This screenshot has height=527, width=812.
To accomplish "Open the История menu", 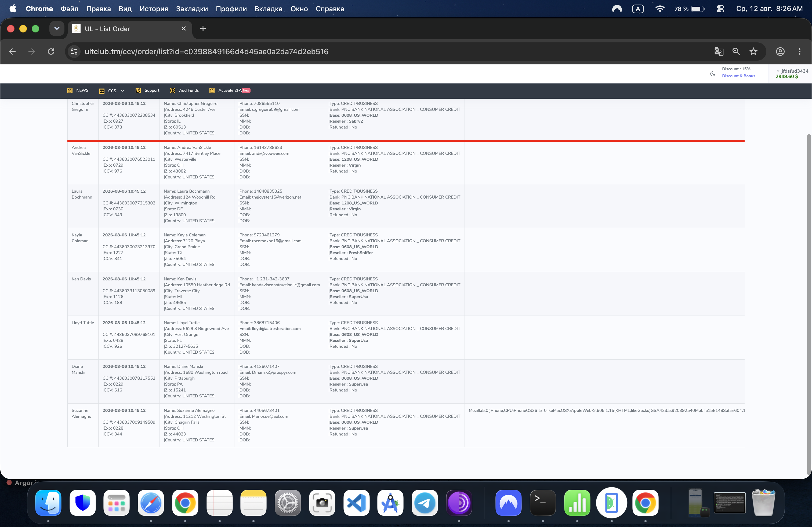I will pos(154,9).
